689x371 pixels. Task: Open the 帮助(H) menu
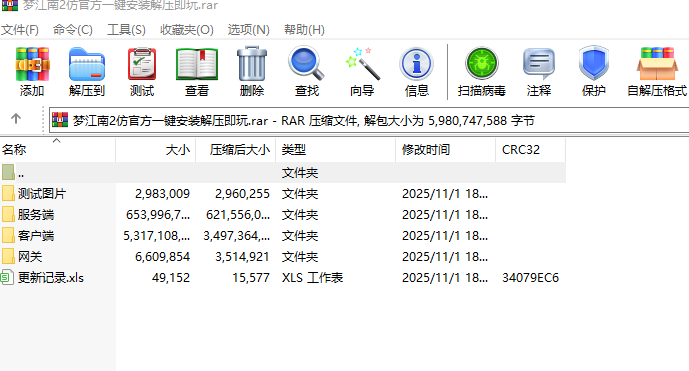[304, 30]
